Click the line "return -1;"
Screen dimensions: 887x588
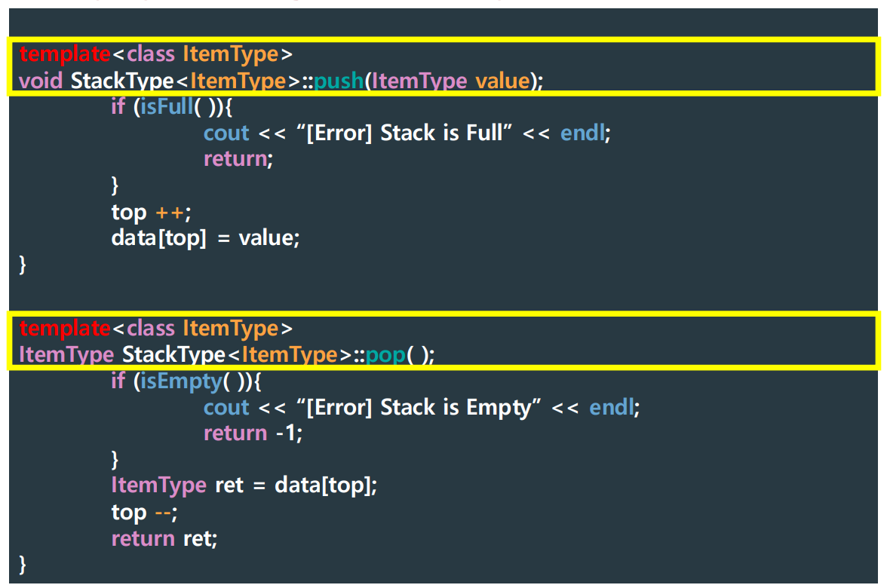point(253,433)
